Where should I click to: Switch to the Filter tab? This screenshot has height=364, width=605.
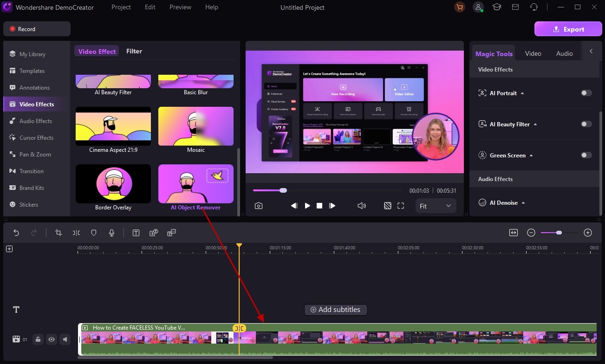coord(134,51)
